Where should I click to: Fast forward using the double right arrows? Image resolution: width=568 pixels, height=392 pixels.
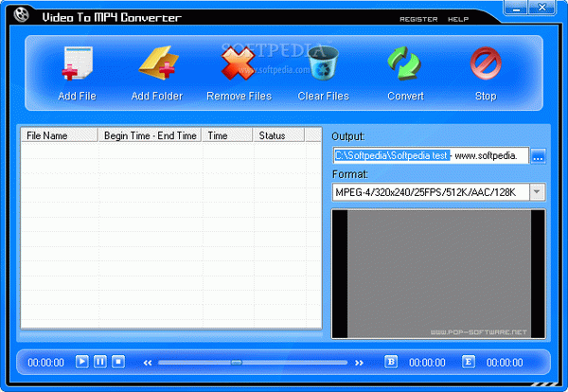359,363
